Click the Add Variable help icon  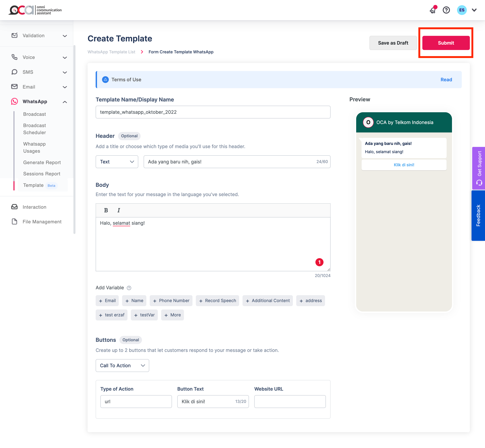pyautogui.click(x=129, y=288)
